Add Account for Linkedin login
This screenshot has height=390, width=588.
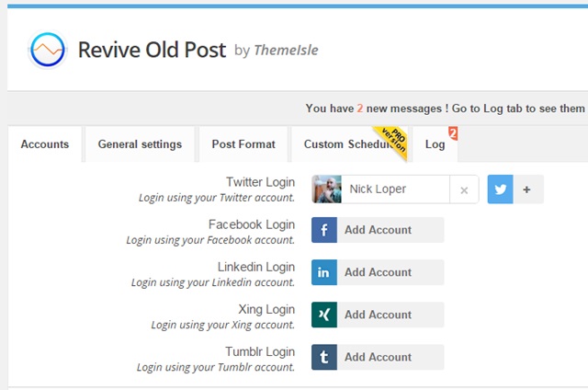(378, 272)
